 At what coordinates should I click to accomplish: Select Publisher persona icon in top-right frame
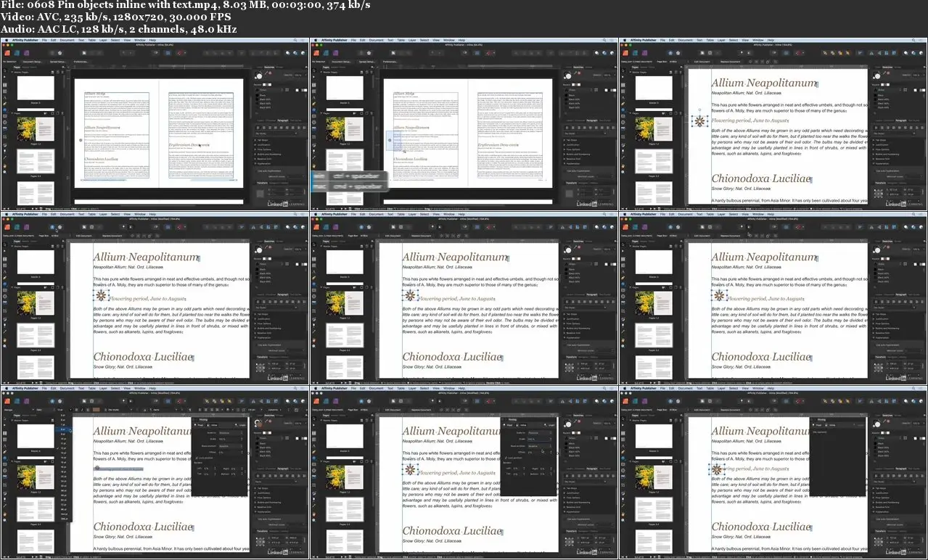(x=625, y=53)
